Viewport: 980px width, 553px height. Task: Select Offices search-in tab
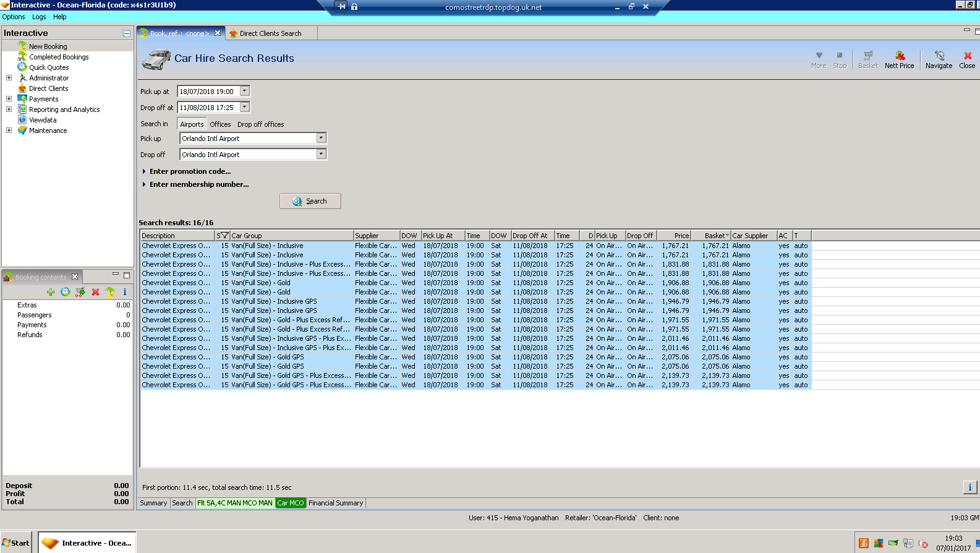pyautogui.click(x=220, y=124)
